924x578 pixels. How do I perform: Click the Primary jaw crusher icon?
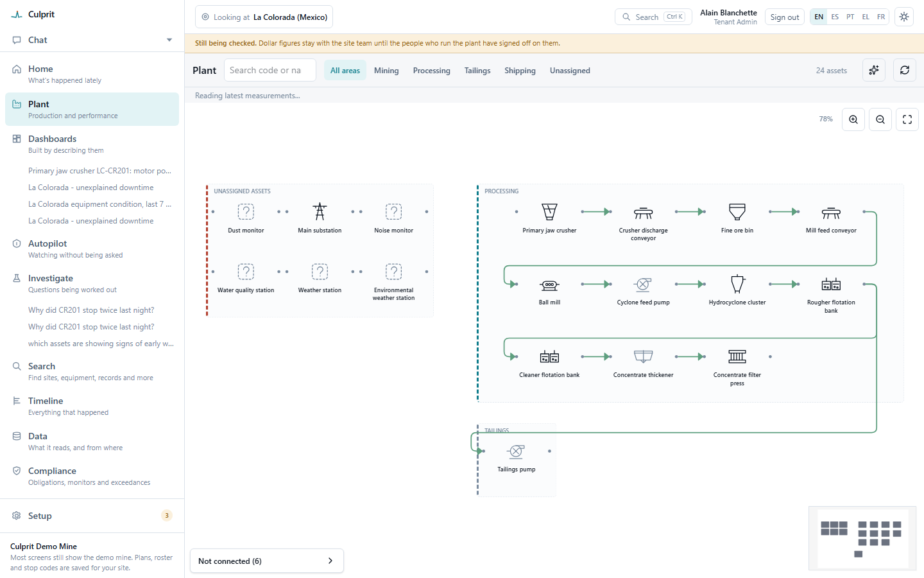[x=549, y=212]
